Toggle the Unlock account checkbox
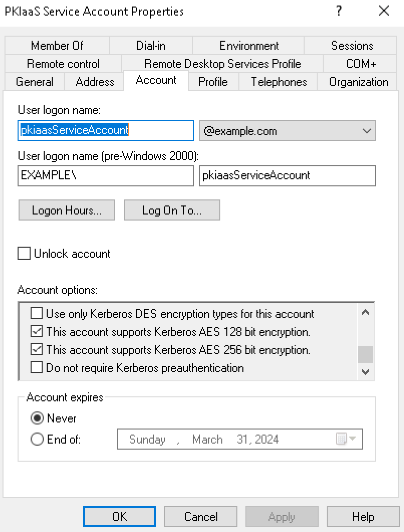This screenshot has height=532, width=404. 24,254
